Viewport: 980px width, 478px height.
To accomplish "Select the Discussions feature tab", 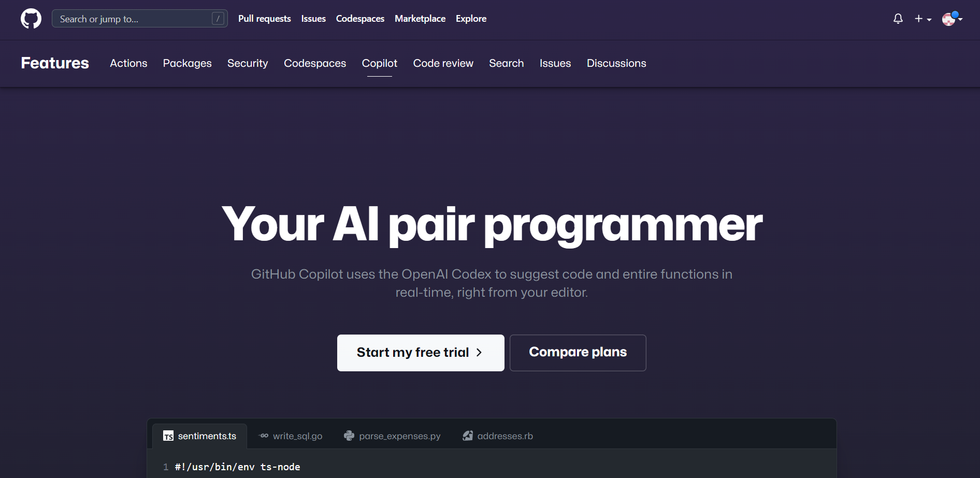I will (616, 63).
